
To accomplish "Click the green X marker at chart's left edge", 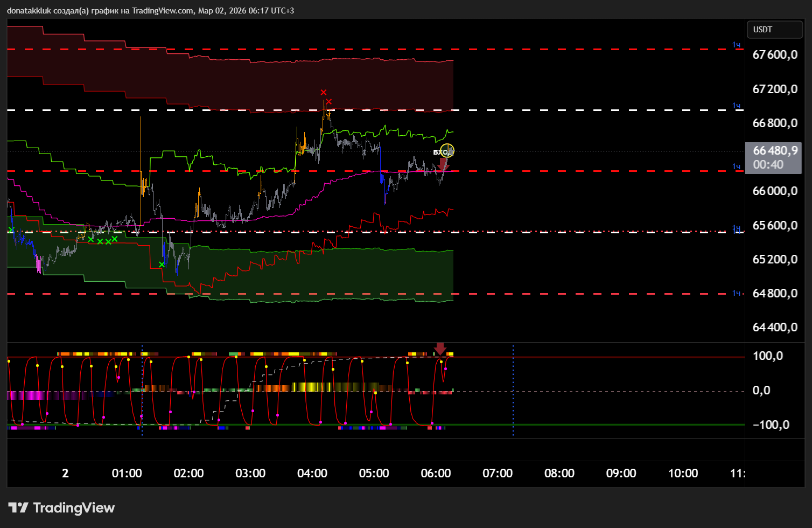I will (x=11, y=230).
